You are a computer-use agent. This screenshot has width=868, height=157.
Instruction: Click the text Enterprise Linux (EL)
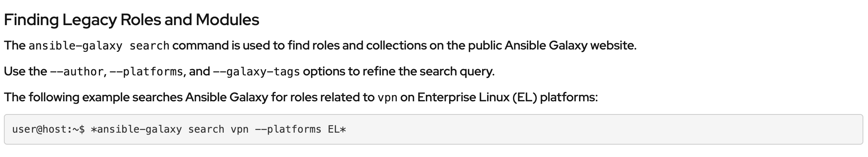tap(477, 97)
